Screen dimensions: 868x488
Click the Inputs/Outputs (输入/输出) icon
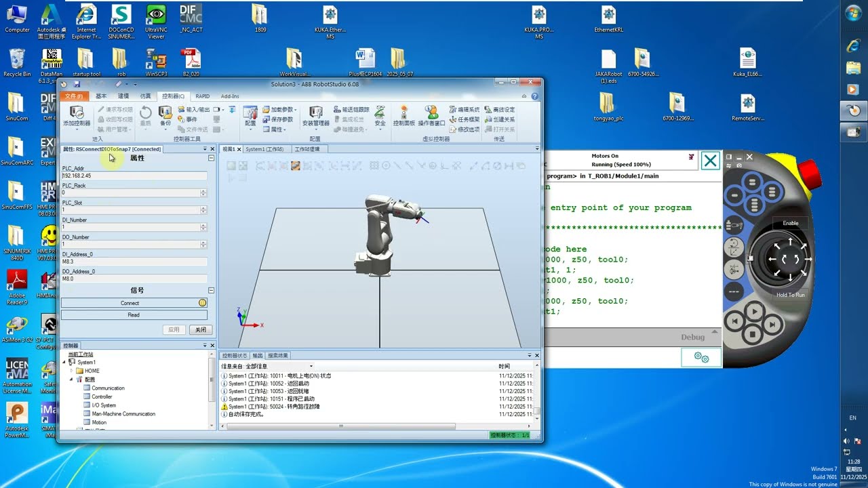[x=194, y=109]
